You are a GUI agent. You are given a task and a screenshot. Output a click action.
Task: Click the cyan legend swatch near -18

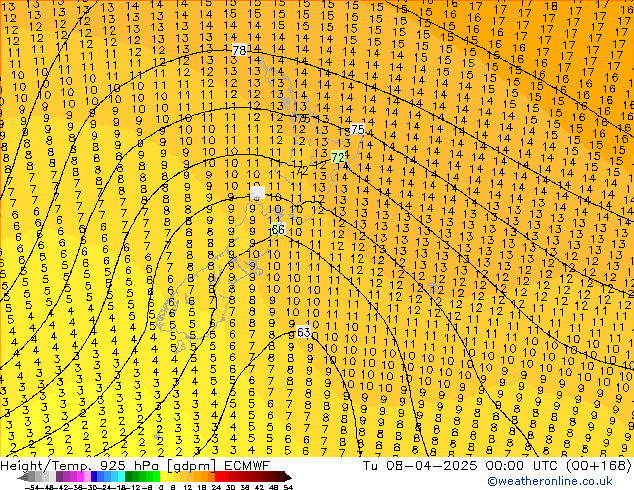[121, 476]
